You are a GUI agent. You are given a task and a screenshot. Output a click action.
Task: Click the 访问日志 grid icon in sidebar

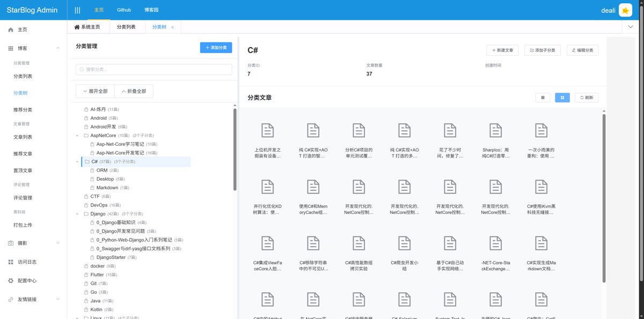coord(11,262)
